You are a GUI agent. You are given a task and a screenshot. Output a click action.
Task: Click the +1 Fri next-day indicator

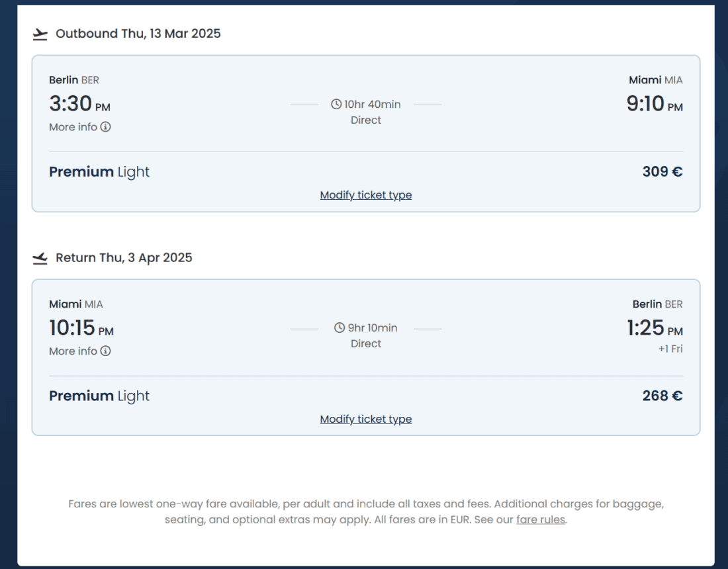[670, 349]
